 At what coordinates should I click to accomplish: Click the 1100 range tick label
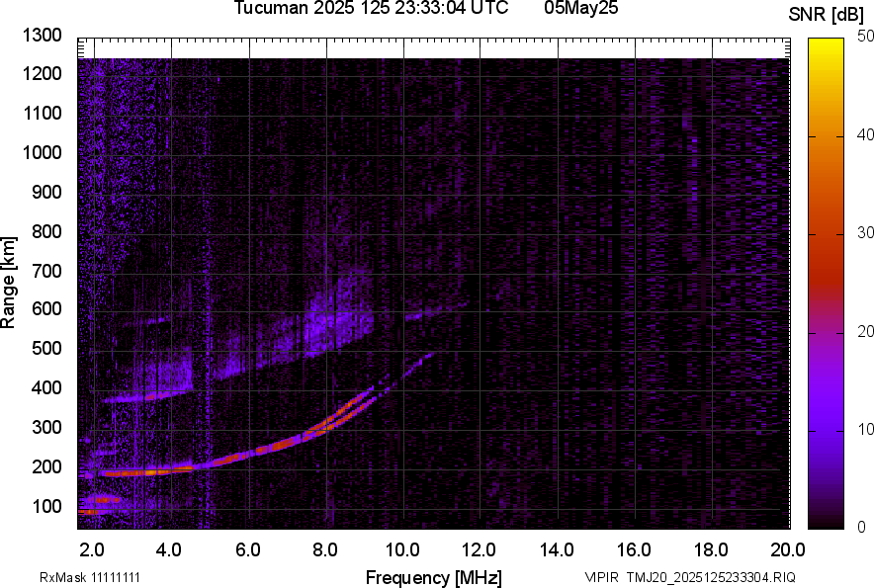42,113
